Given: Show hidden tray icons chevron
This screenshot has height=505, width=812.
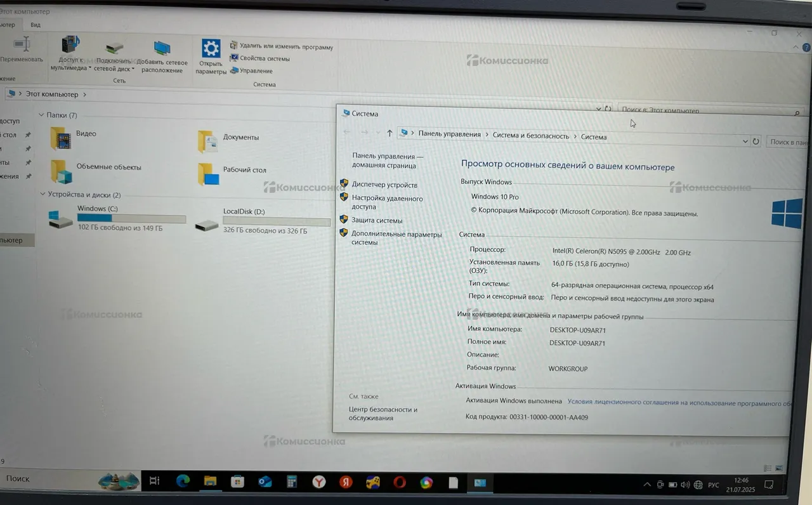Looking at the screenshot, I should coord(647,485).
